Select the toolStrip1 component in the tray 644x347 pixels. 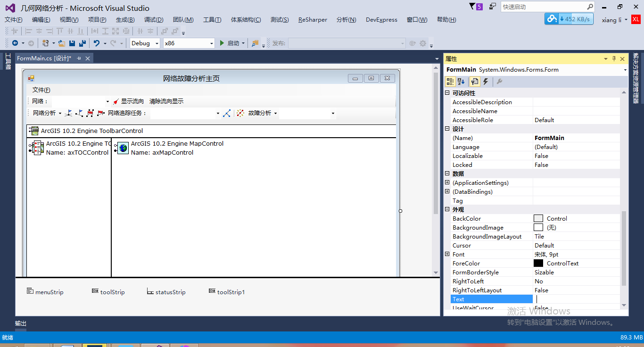[227, 292]
